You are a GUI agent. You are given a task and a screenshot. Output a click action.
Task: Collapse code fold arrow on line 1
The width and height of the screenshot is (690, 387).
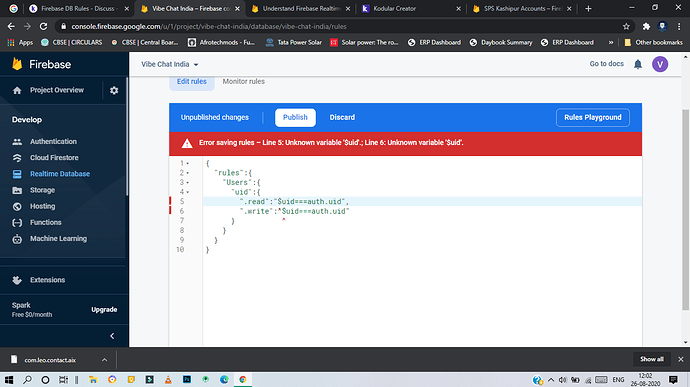point(188,163)
